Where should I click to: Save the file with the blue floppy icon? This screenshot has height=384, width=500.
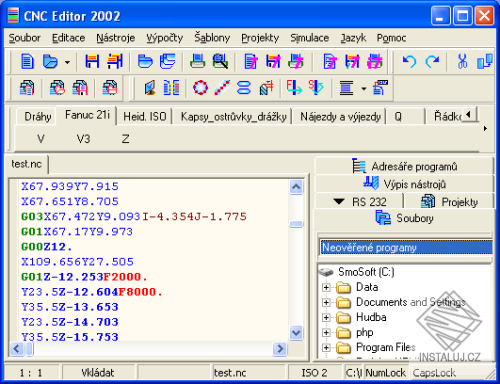(x=92, y=62)
